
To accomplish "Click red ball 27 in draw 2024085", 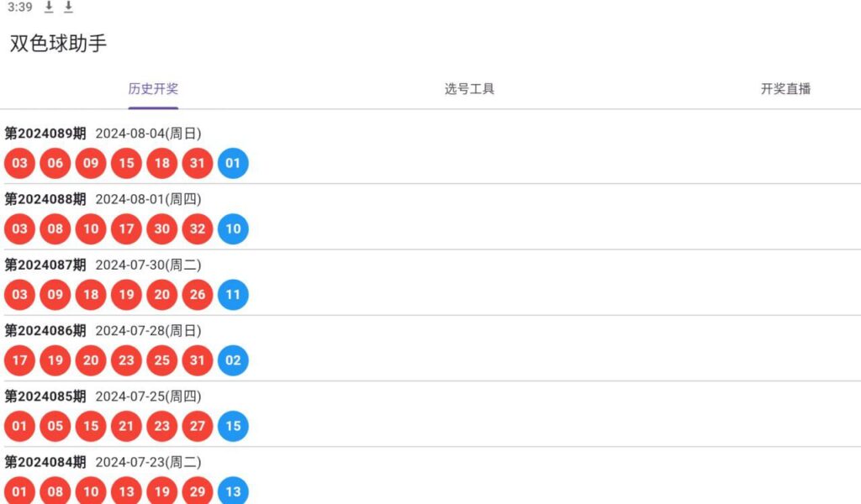I will 197,426.
